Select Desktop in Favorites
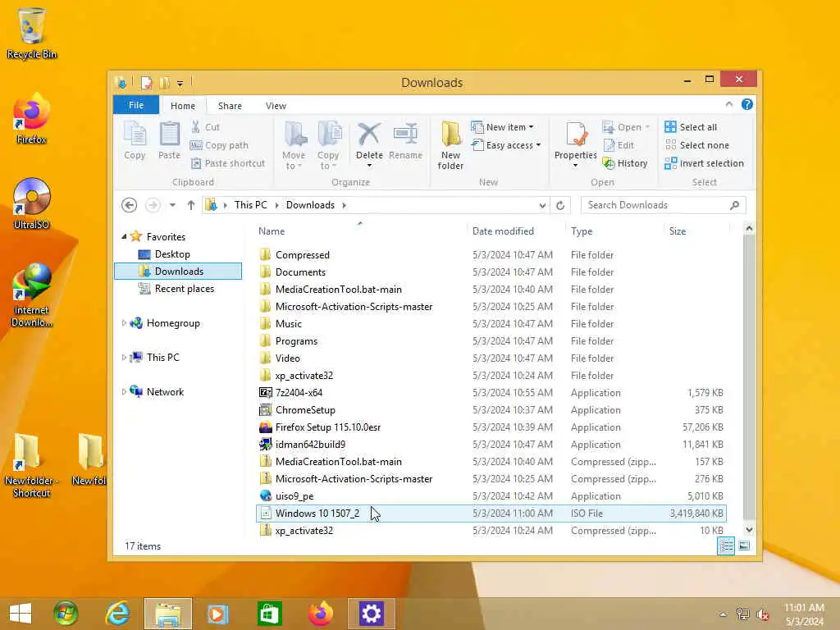This screenshot has width=840, height=630. [172, 254]
